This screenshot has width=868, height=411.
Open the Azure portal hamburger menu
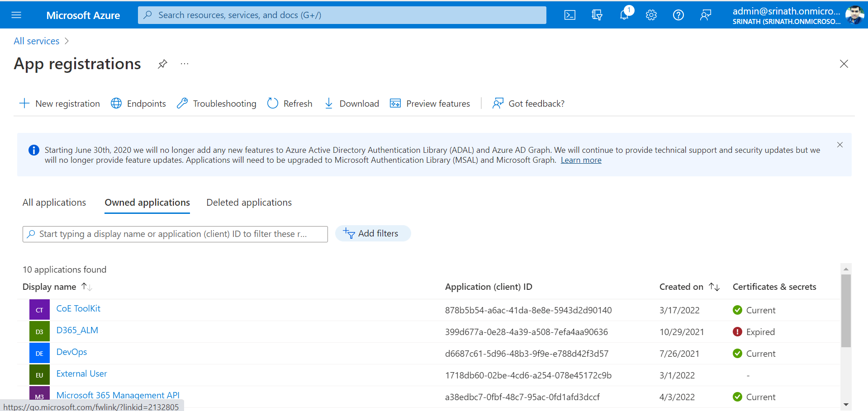pos(16,15)
